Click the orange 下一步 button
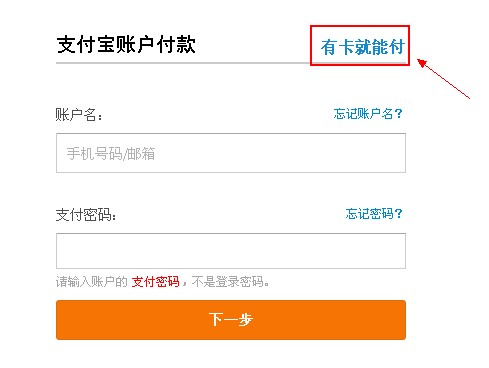Viewport: 489px width, 368px height. (231, 320)
